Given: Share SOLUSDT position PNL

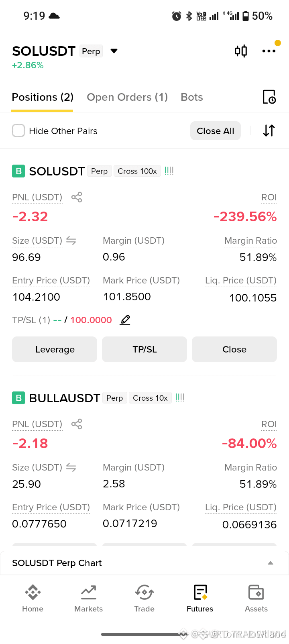Looking at the screenshot, I should [77, 197].
